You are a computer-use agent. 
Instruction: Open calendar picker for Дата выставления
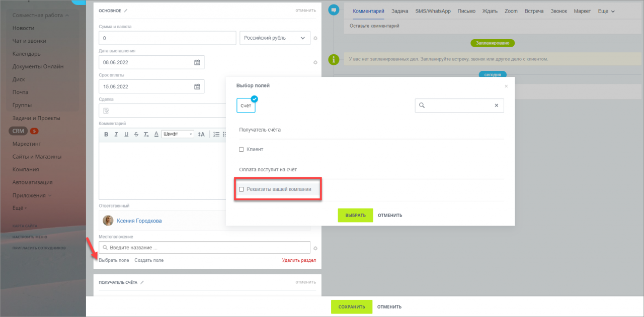pyautogui.click(x=197, y=62)
